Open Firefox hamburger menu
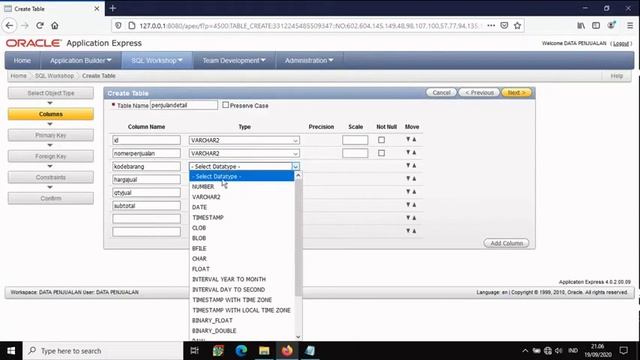This screenshot has width=640, height=360. 630,26
